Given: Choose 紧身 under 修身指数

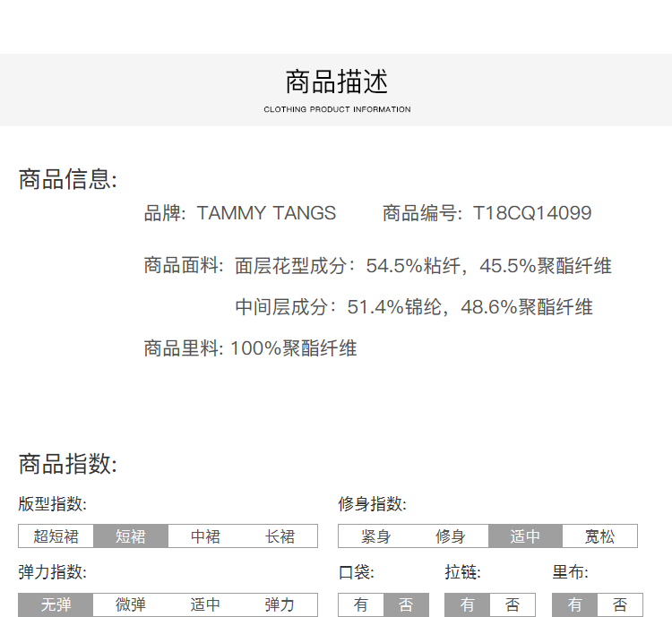Looking at the screenshot, I should pos(375,536).
